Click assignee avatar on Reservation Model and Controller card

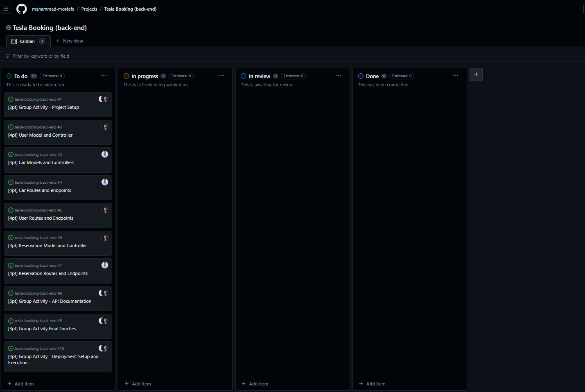(x=105, y=238)
